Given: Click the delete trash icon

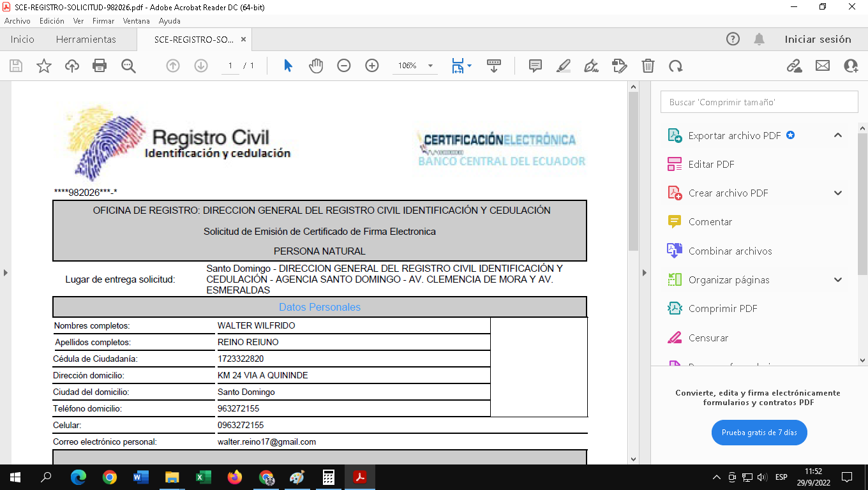Looking at the screenshot, I should click(x=648, y=66).
